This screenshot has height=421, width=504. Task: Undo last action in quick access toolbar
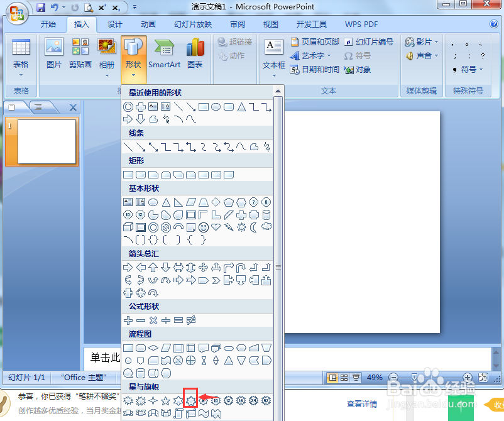(54, 7)
